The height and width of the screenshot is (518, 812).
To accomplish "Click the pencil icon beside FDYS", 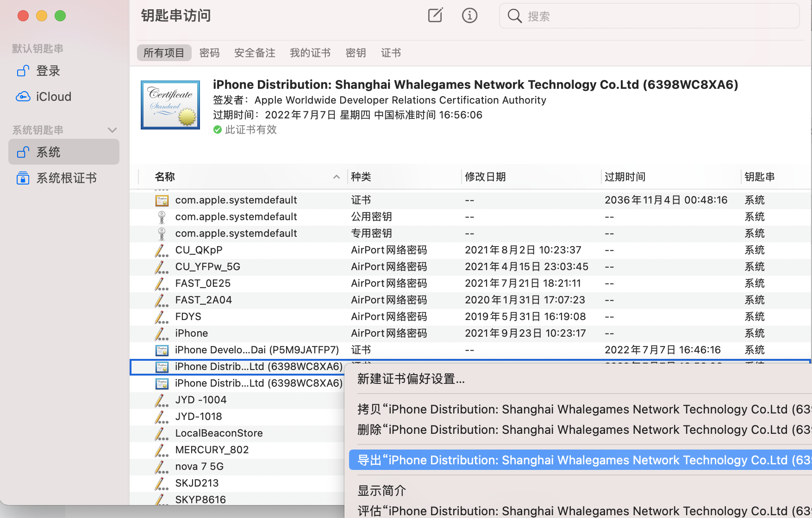I will (x=161, y=317).
